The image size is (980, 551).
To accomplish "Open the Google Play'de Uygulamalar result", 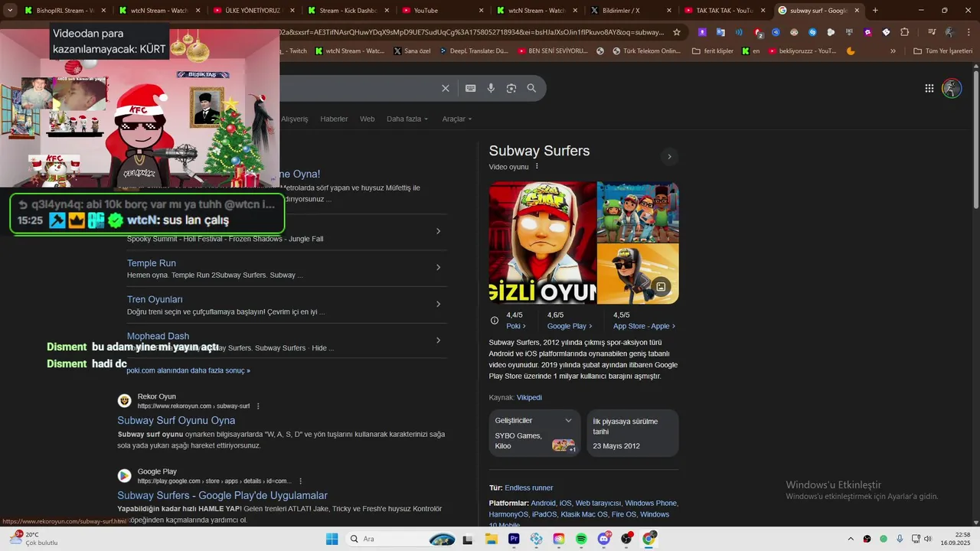I will coord(222,495).
